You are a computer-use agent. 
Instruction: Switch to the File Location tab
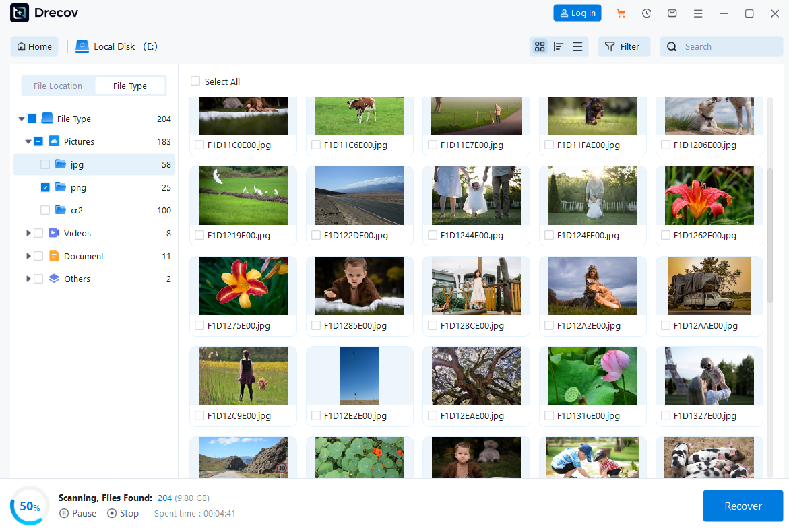(58, 86)
